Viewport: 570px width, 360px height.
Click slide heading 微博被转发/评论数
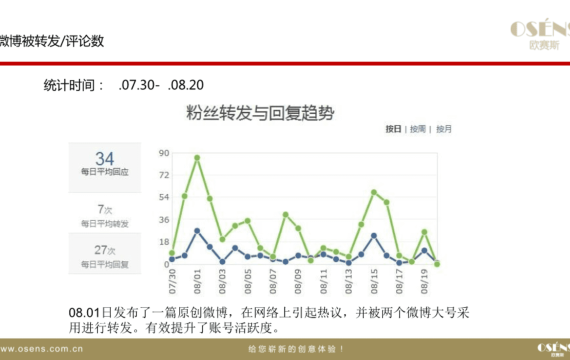(52, 41)
